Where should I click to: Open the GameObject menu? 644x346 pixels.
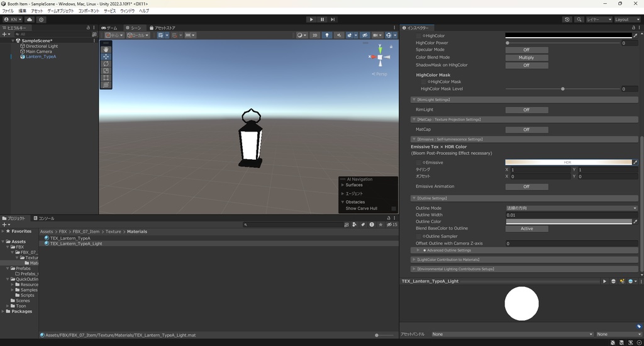click(61, 11)
